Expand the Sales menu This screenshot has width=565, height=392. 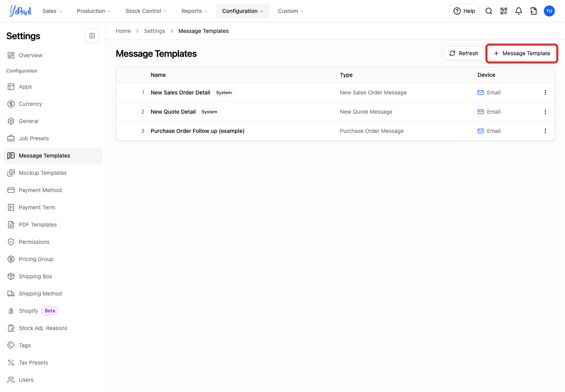coord(52,11)
